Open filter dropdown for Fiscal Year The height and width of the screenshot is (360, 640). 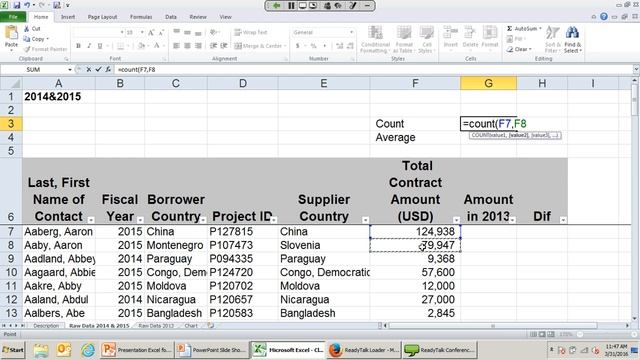pos(140,220)
